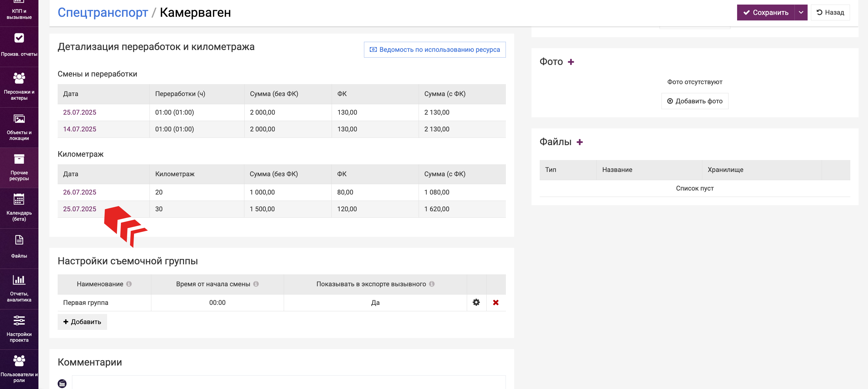Click the 1 620,00 sum cell
Viewport: 868px width, 389px height.
click(x=462, y=209)
